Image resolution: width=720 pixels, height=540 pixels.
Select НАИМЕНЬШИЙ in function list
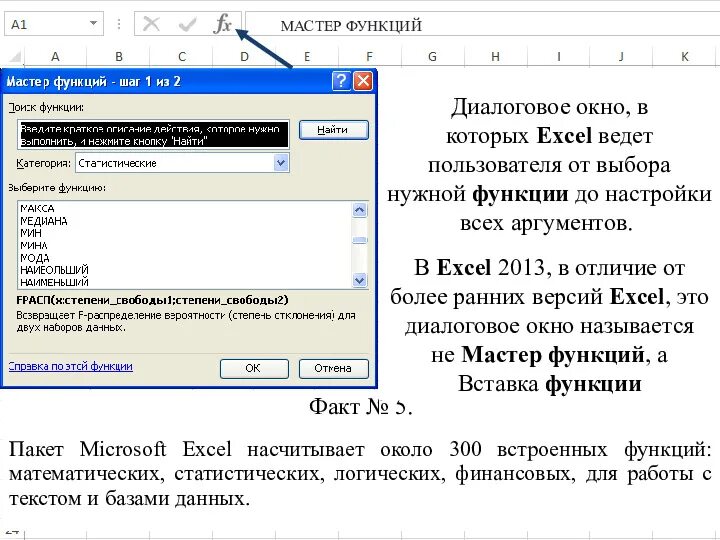point(54,282)
